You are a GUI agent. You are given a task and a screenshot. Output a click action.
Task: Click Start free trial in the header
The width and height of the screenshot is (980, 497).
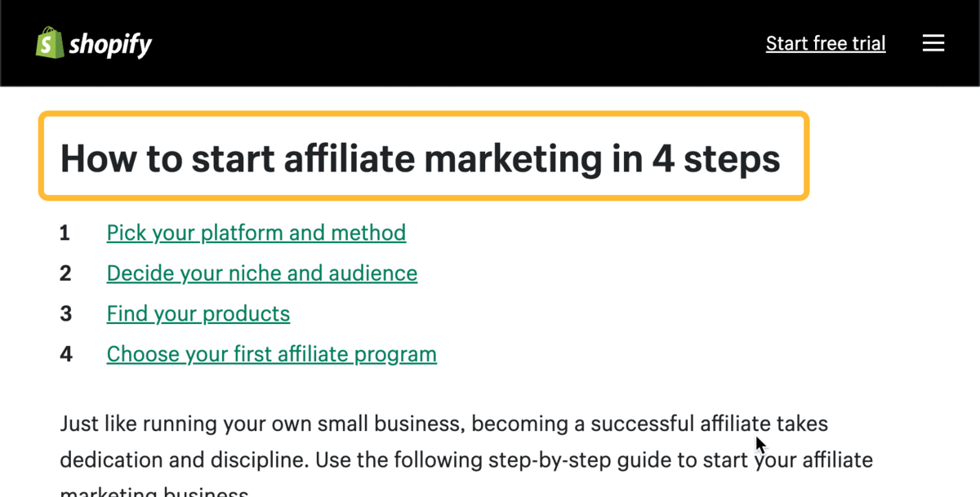click(825, 42)
